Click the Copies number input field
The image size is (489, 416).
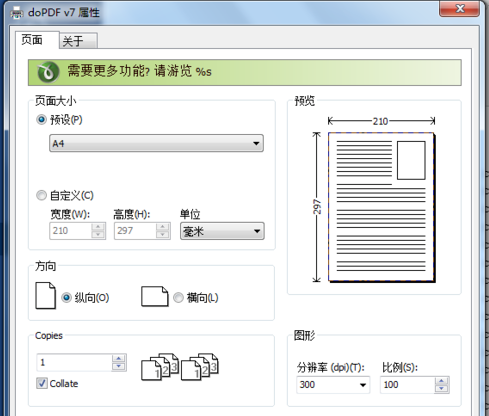tap(75, 362)
